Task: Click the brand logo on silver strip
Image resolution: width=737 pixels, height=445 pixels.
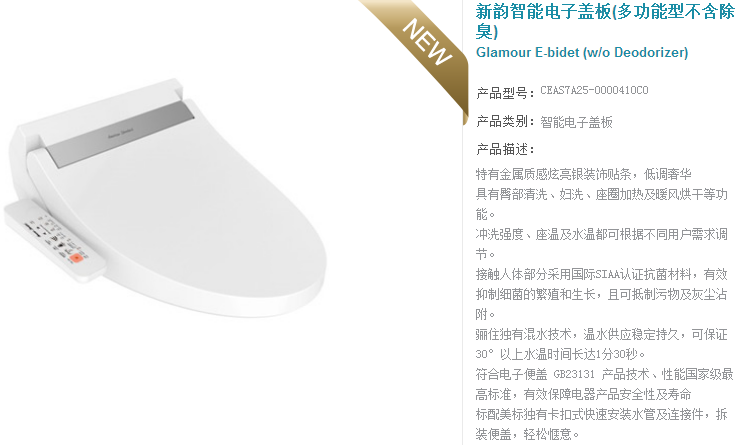Action: 121,133
